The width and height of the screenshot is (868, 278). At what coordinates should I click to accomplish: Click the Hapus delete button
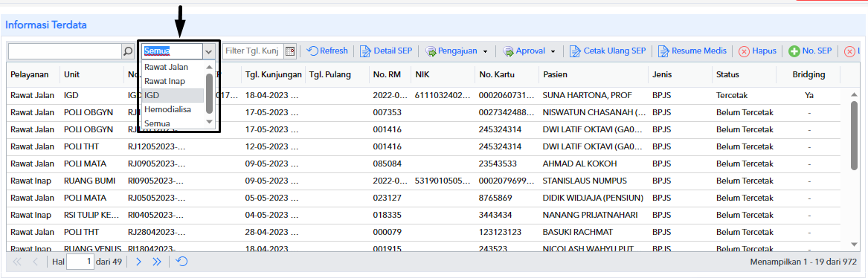(758, 51)
